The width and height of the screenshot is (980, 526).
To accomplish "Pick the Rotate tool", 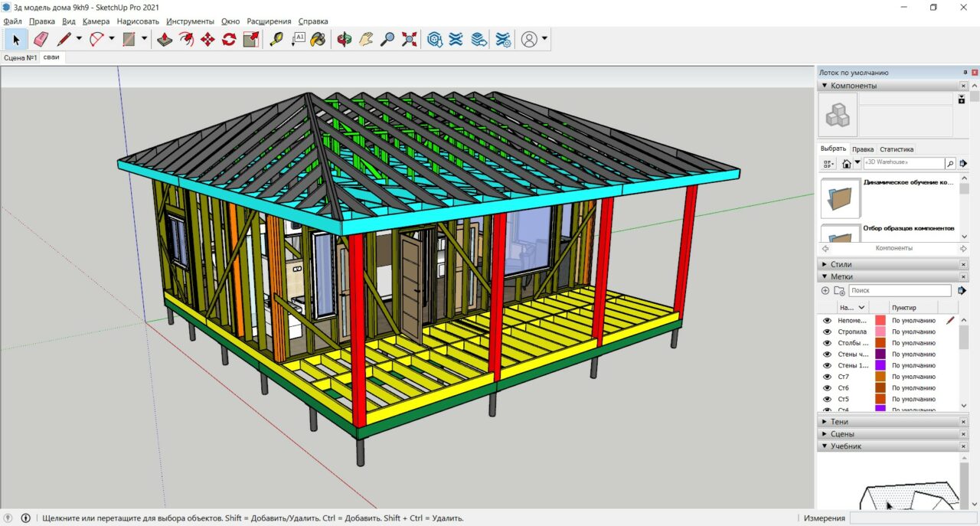I will point(229,39).
